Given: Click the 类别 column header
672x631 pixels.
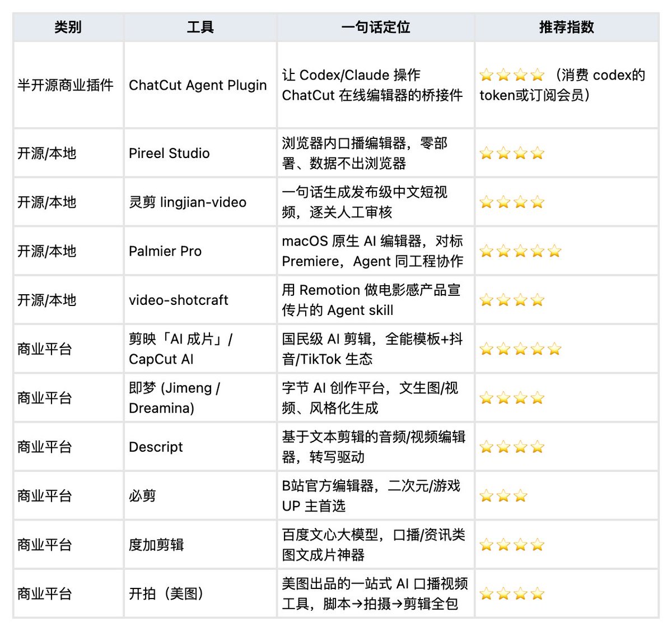Looking at the screenshot, I should pos(68,27).
